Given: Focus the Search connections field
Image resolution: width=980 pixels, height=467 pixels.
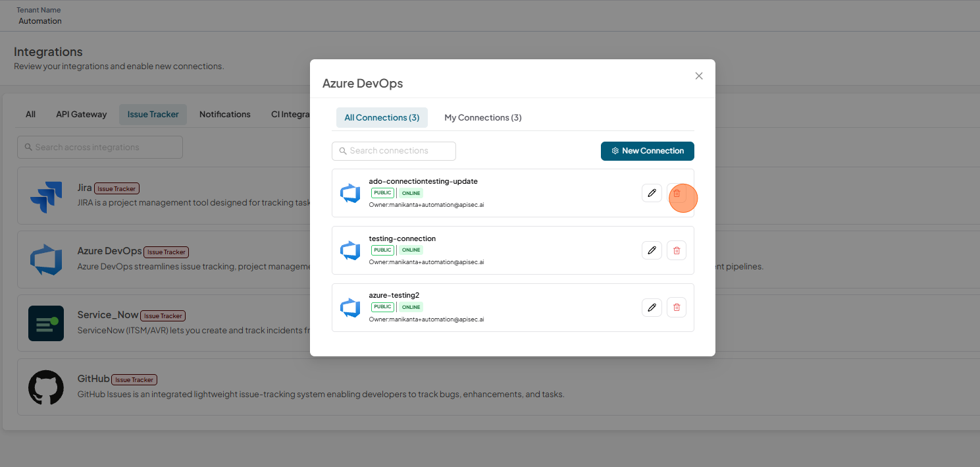Looking at the screenshot, I should (394, 151).
